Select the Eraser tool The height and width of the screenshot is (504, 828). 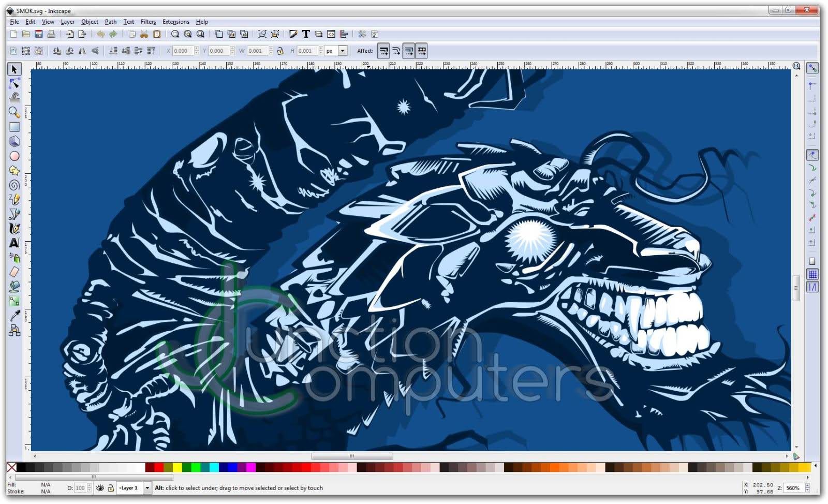pyautogui.click(x=14, y=272)
